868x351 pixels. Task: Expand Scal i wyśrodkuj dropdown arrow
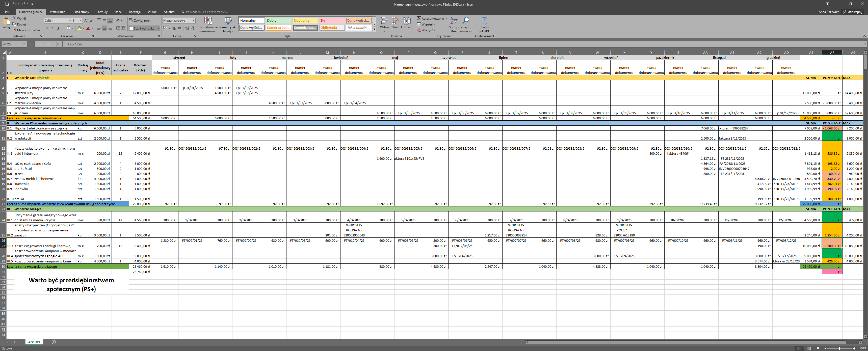(x=158, y=28)
